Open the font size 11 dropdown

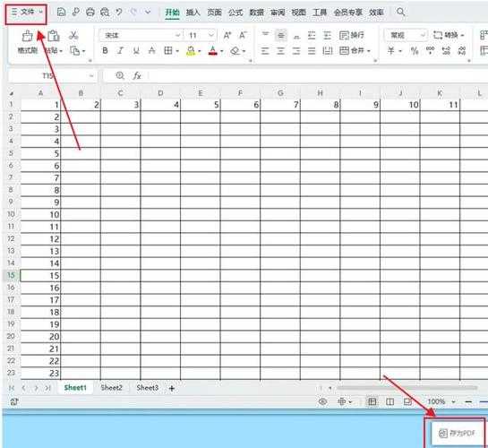coord(211,35)
